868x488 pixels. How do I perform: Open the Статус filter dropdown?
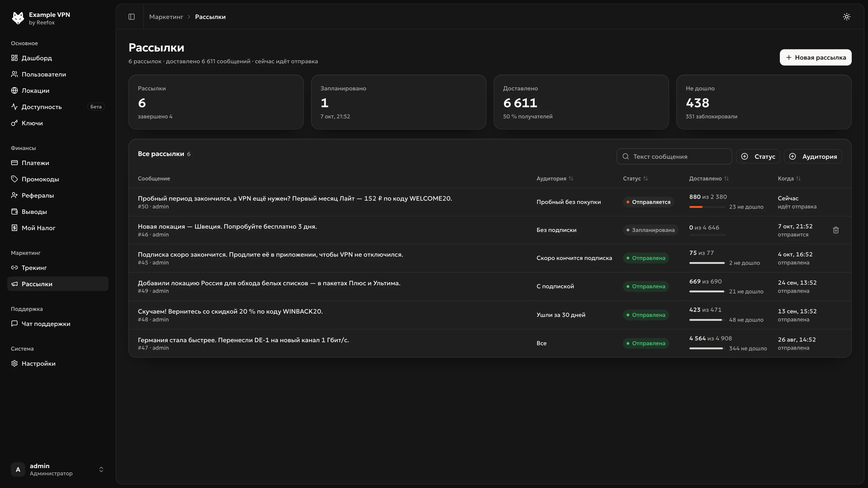[758, 157]
